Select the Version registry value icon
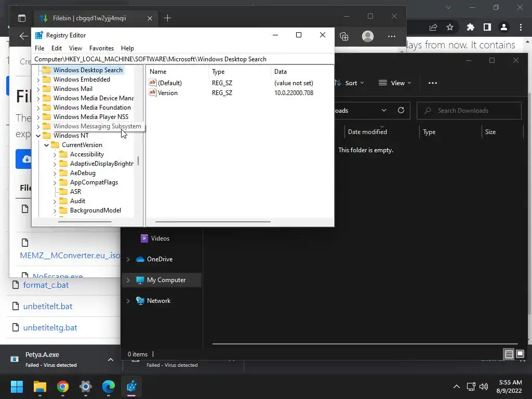 (153, 92)
